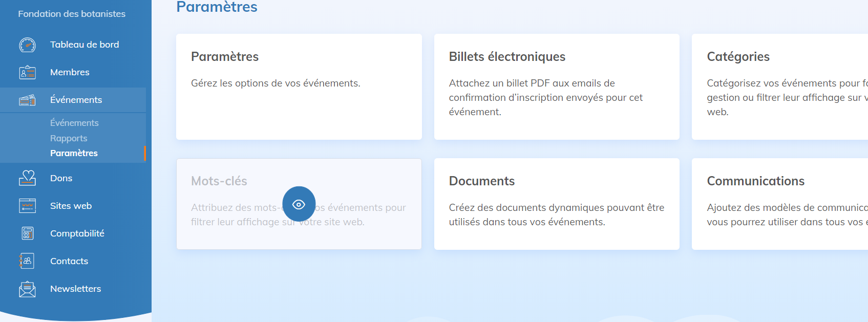This screenshot has height=322, width=868.
Task: Open Rapports in the sidebar submenu
Action: (69, 138)
